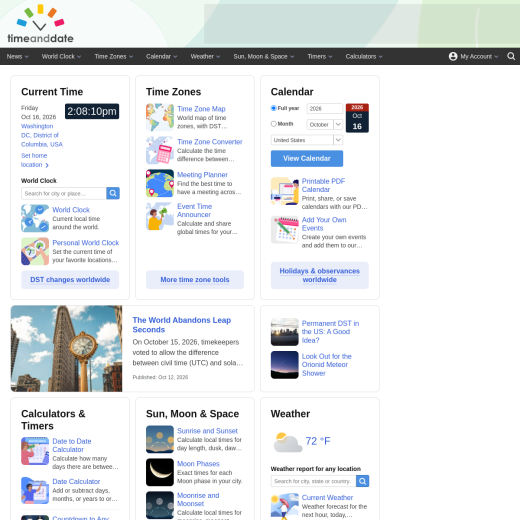Open the World Clock globe icon
This screenshot has height=520, width=520.
coord(35,218)
